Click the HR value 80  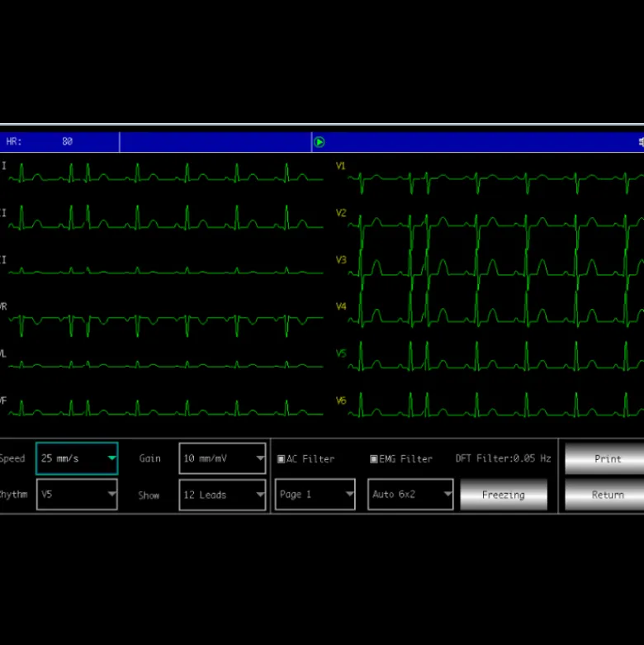tap(68, 141)
